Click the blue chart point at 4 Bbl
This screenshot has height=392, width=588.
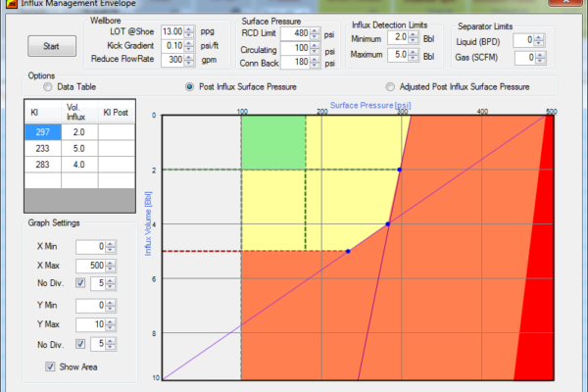coord(388,224)
